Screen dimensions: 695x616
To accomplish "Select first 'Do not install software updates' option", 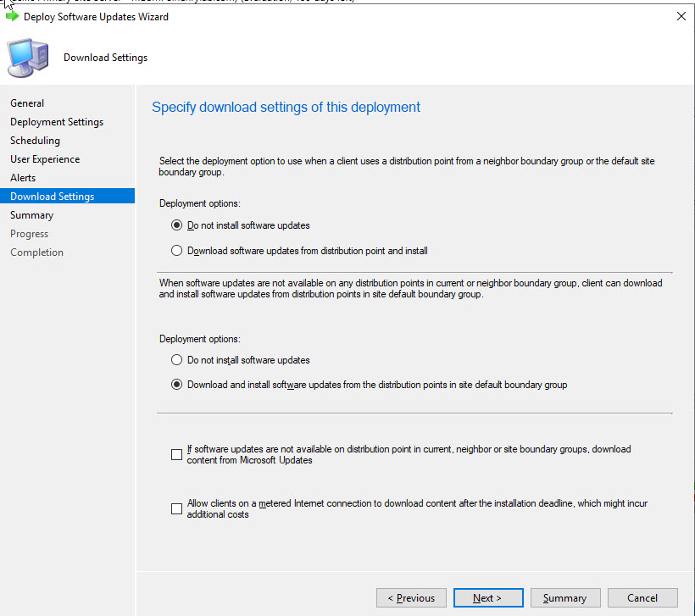I will click(176, 225).
